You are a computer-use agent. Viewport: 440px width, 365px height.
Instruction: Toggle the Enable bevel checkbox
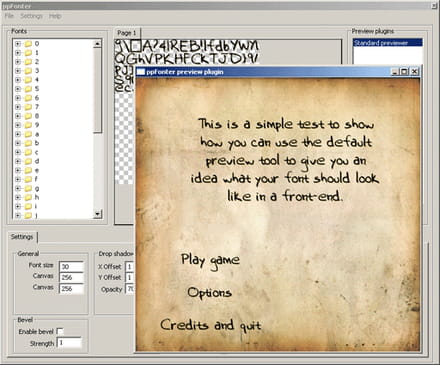click(60, 331)
